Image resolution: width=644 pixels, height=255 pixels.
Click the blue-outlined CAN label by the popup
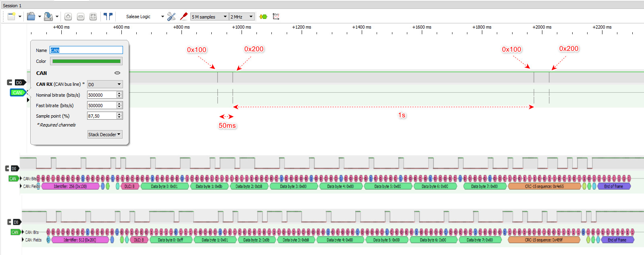point(18,92)
